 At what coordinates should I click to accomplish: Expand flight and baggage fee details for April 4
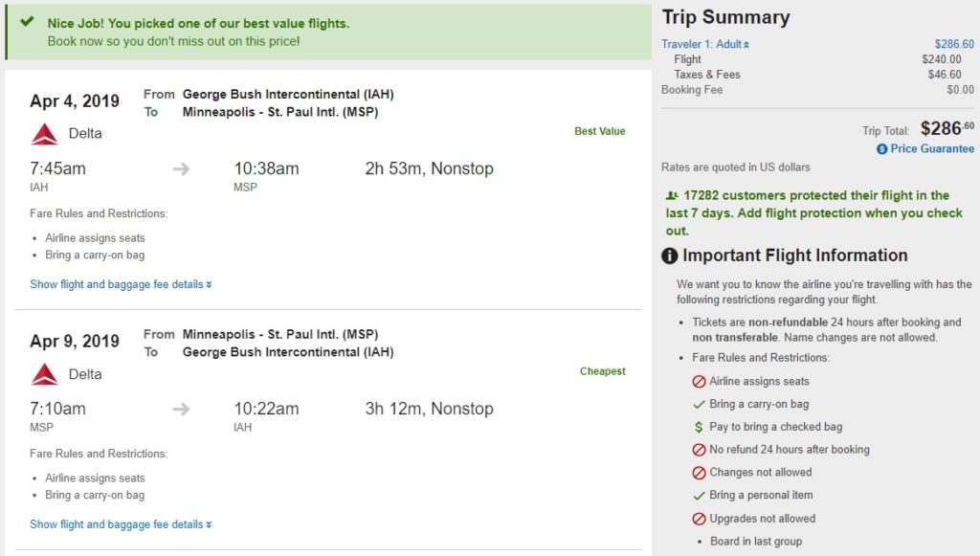121,284
